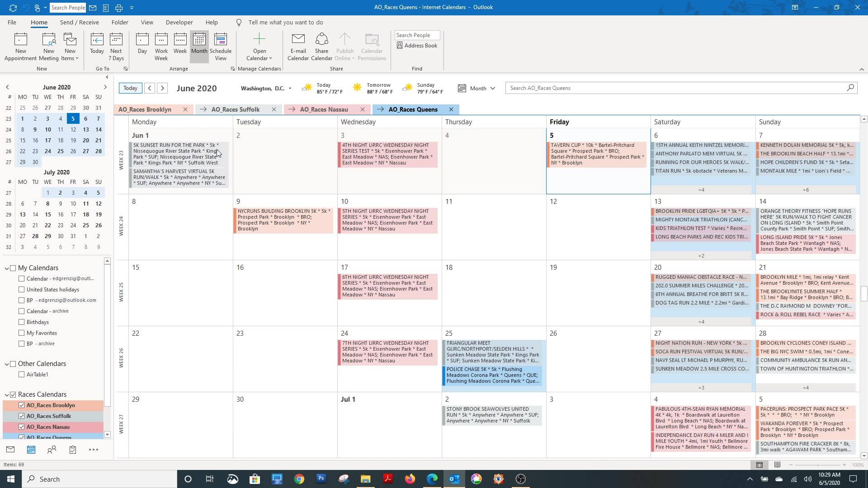Open Outlook in Windows taskbar
868x488 pixels.
(x=454, y=479)
